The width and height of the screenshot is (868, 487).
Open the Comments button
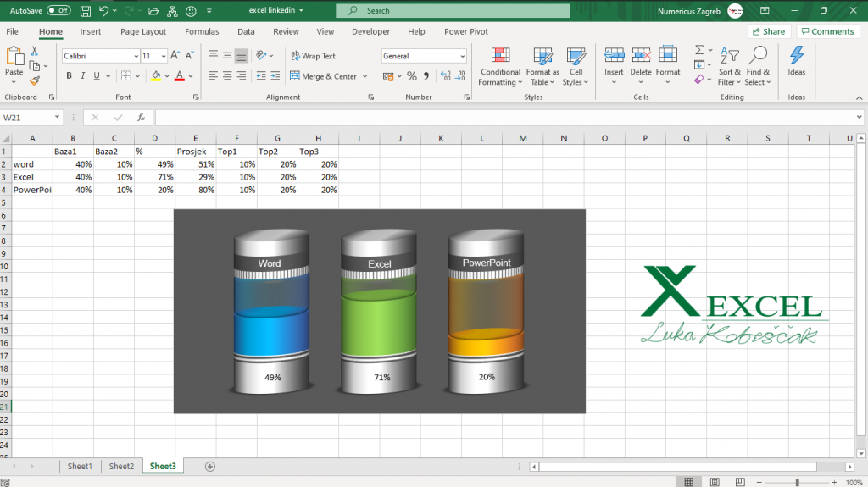(x=827, y=31)
